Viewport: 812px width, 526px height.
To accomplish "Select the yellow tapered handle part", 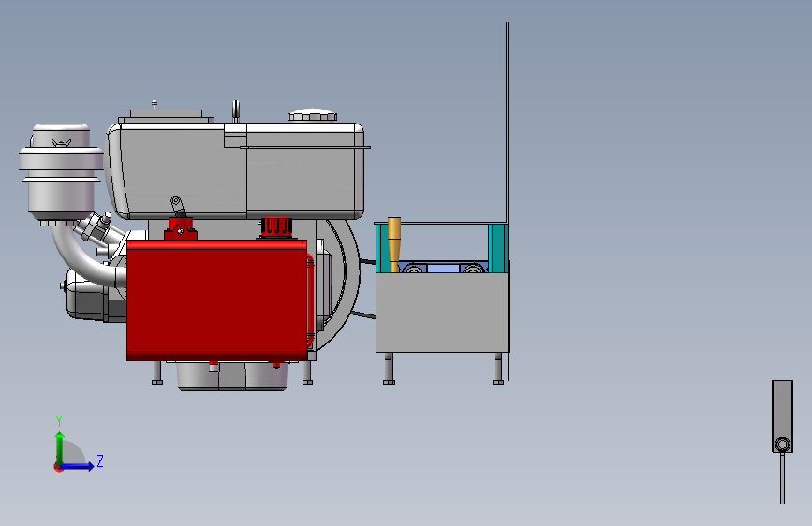I will click(x=394, y=243).
